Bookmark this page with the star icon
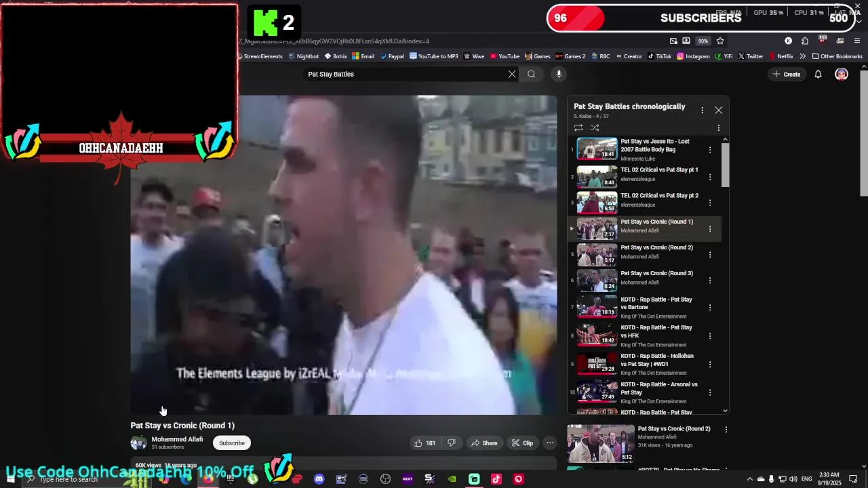Viewport: 868px width, 488px height. [720, 41]
